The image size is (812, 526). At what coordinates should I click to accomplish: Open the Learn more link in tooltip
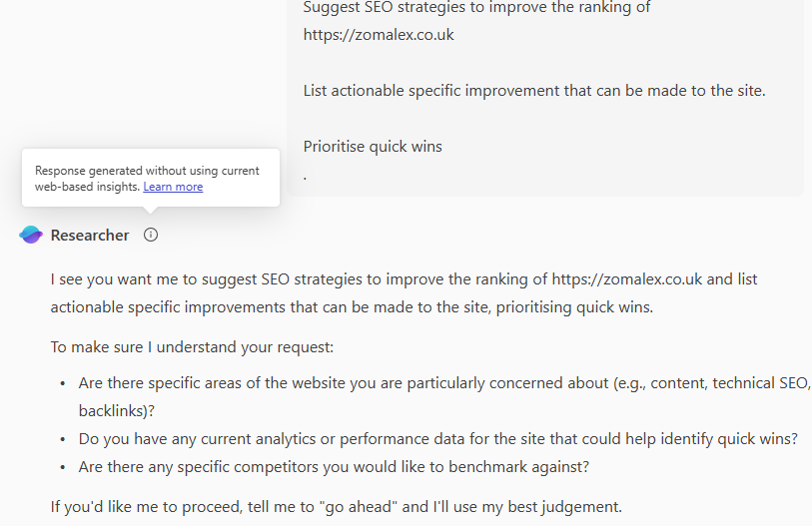[x=173, y=187]
